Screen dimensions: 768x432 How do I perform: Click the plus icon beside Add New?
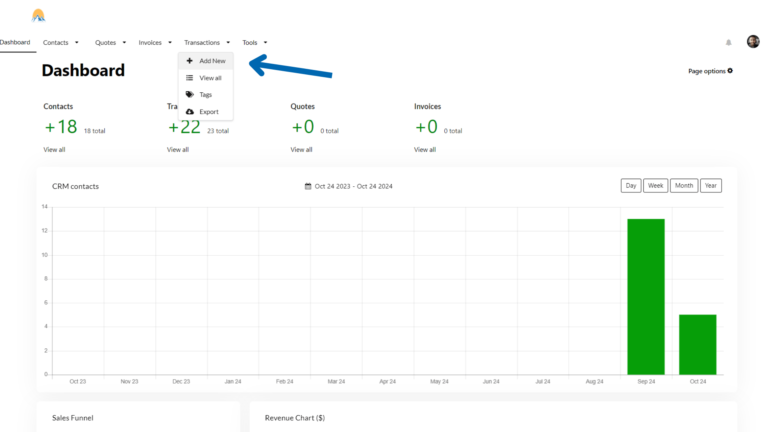(x=190, y=61)
